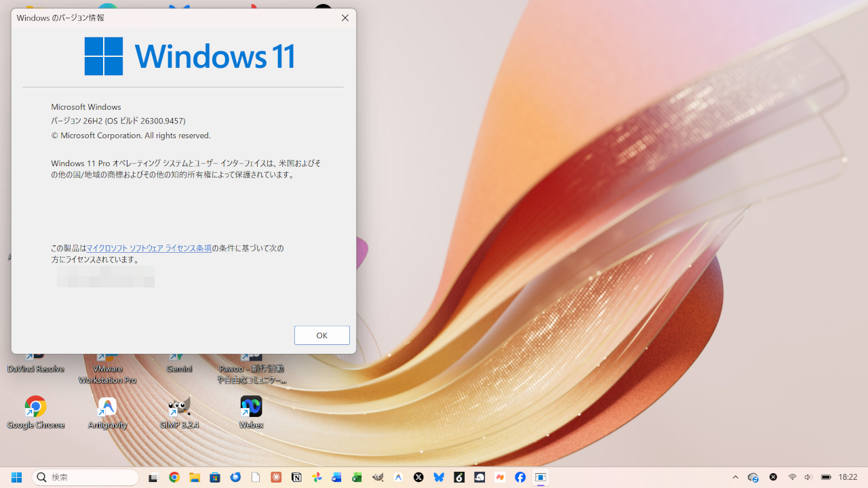Launch GIMP from the taskbar
The height and width of the screenshot is (488, 868).
click(x=378, y=477)
